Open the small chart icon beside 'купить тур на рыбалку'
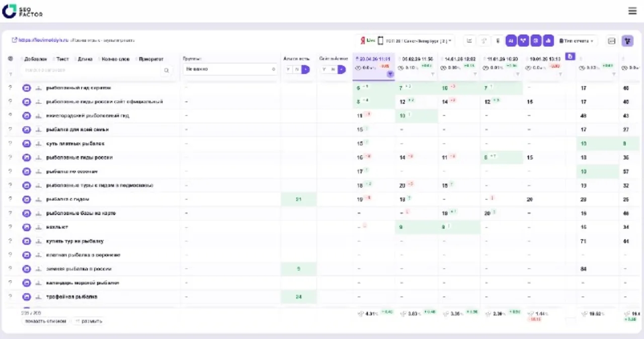The height and width of the screenshot is (339, 644). click(38, 241)
